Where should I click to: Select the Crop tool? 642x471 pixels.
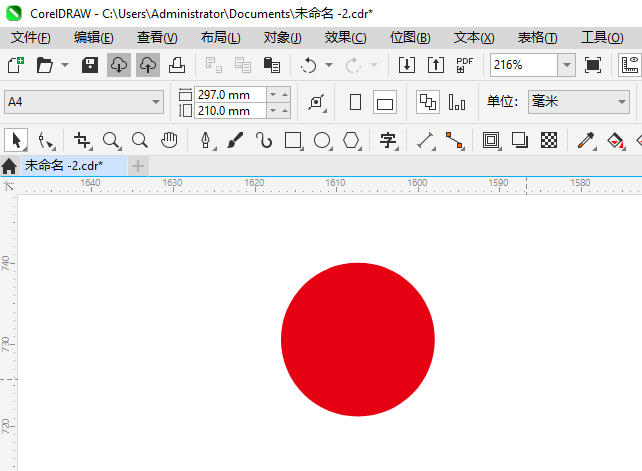[82, 140]
